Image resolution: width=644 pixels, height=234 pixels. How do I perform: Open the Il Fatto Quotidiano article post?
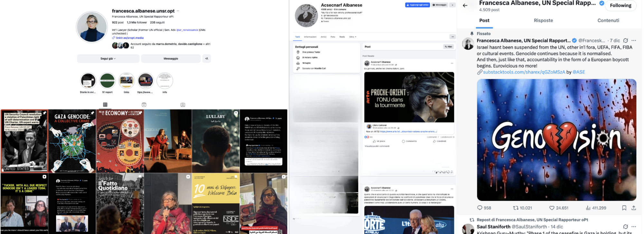[x=120, y=204]
